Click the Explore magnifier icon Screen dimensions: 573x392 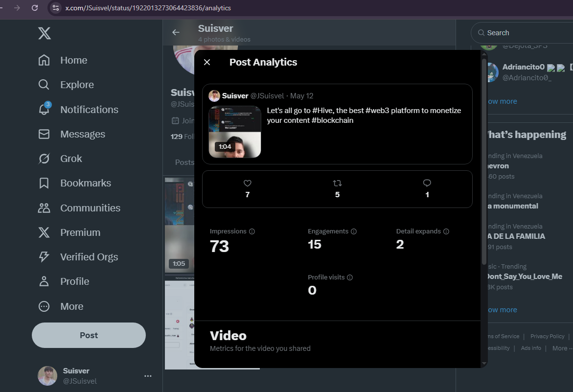[x=44, y=84]
